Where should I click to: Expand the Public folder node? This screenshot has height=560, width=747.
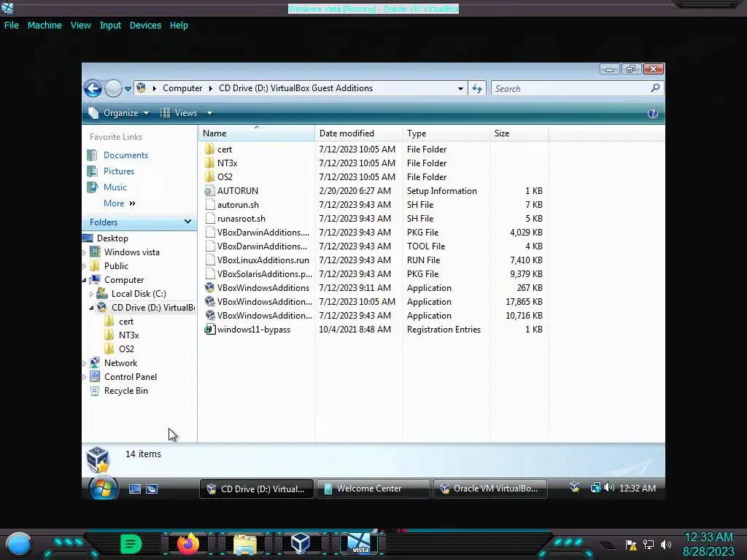point(85,265)
